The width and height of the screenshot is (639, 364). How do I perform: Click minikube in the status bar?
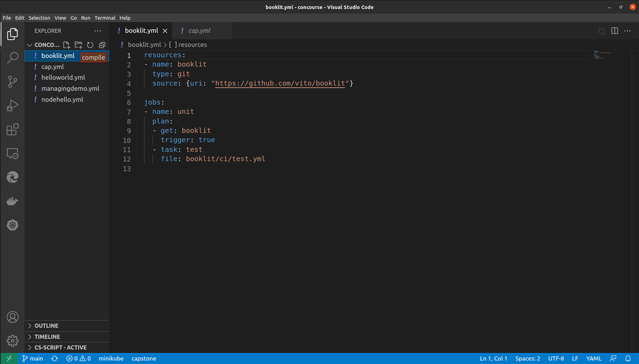(x=111, y=359)
